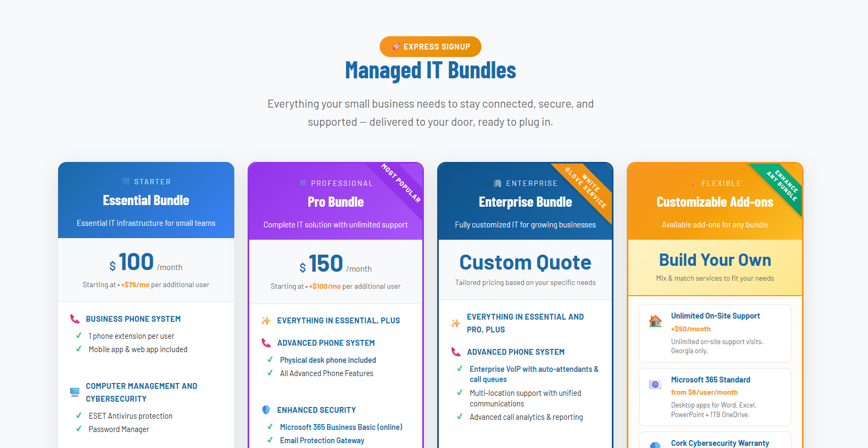Select the Essential Bundle card header
Viewport: 868px width, 448px height.
146,200
